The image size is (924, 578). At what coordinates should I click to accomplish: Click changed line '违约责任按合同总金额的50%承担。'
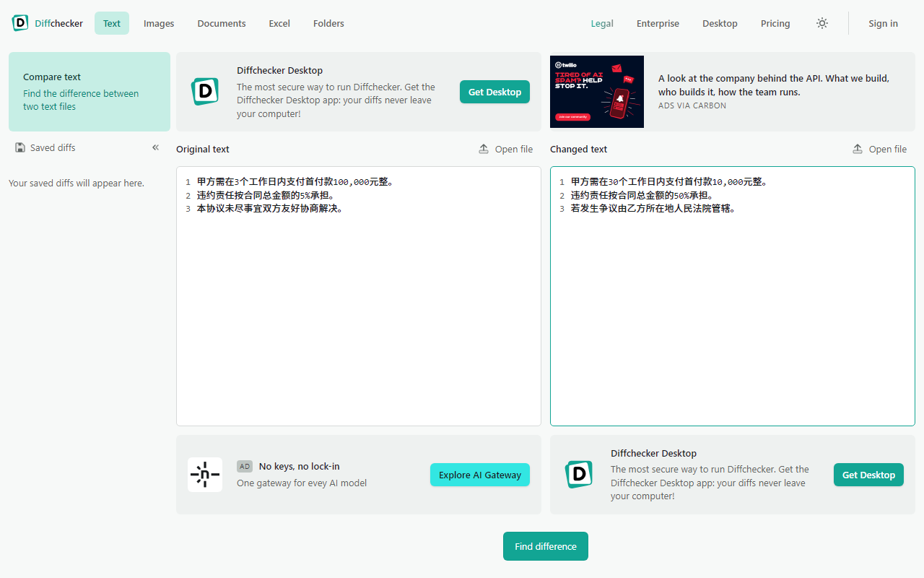click(x=642, y=195)
